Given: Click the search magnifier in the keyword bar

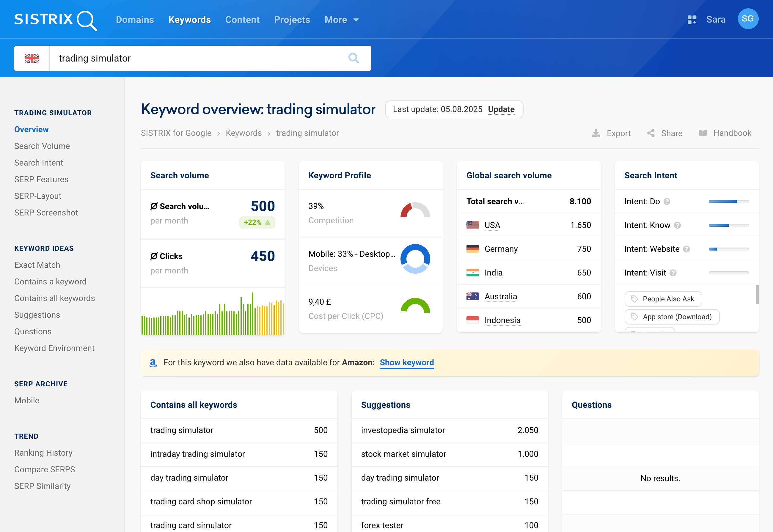Looking at the screenshot, I should 354,58.
